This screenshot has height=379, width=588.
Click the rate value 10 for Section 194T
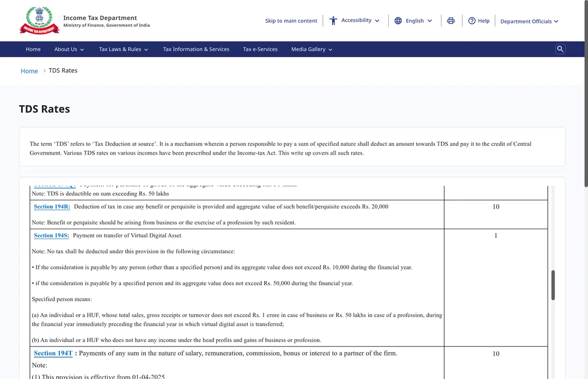[496, 354]
